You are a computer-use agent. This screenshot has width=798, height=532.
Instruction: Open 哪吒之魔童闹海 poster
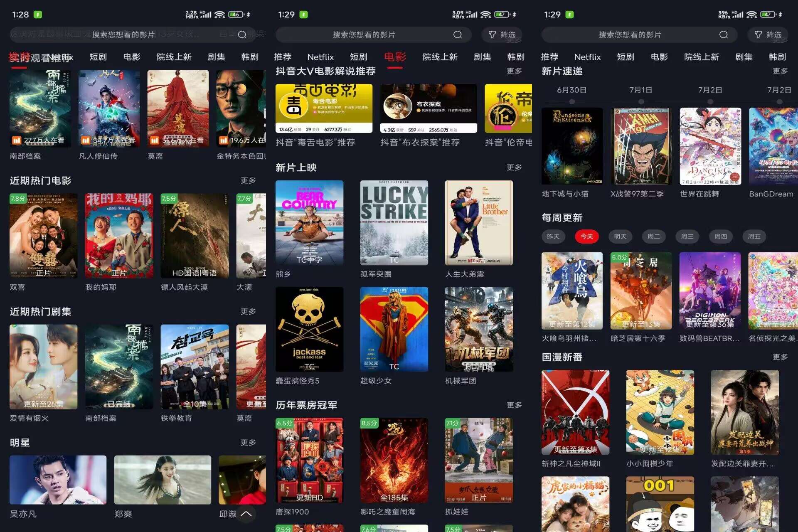pos(394,461)
